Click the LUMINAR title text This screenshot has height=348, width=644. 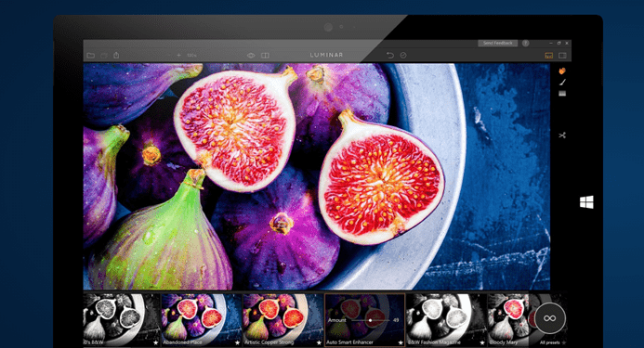click(x=326, y=55)
